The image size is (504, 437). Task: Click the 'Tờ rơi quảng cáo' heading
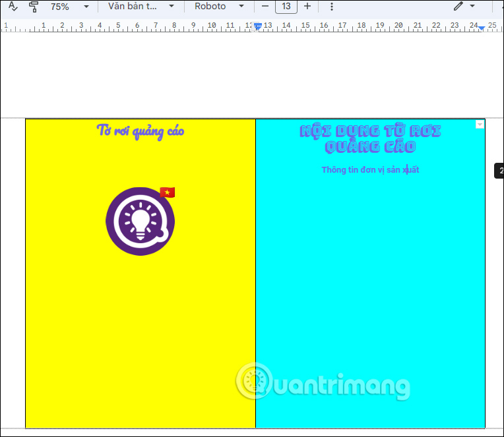[141, 131]
